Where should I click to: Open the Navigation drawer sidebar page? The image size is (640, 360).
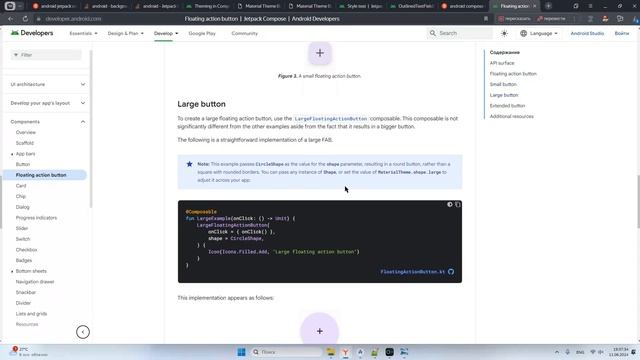[35, 282]
